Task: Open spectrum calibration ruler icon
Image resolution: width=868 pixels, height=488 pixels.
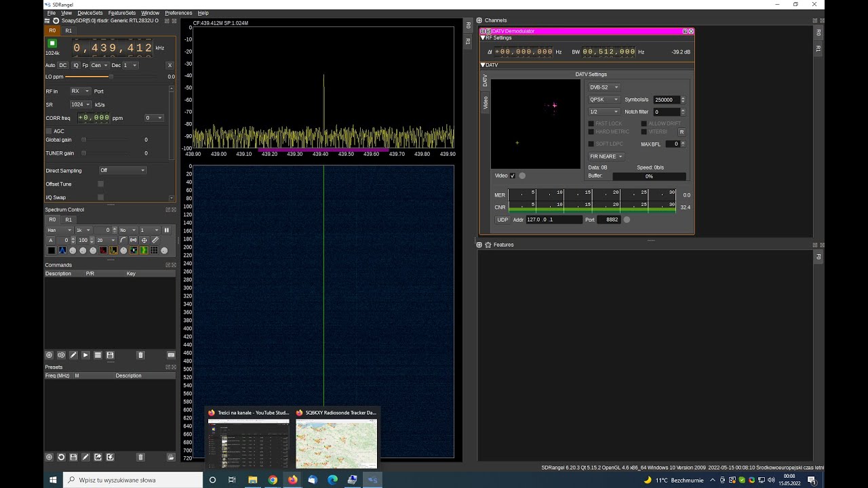Action: coord(155,240)
